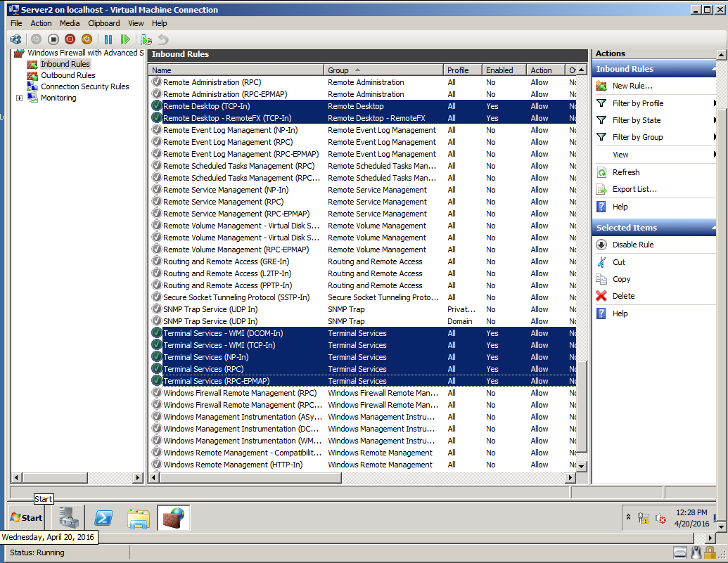The width and height of the screenshot is (728, 563).
Task: Sort by the Action column header
Action: pyautogui.click(x=546, y=70)
